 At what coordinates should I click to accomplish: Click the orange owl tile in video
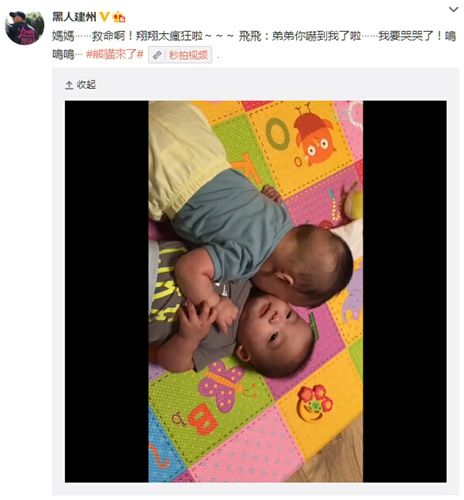314,137
